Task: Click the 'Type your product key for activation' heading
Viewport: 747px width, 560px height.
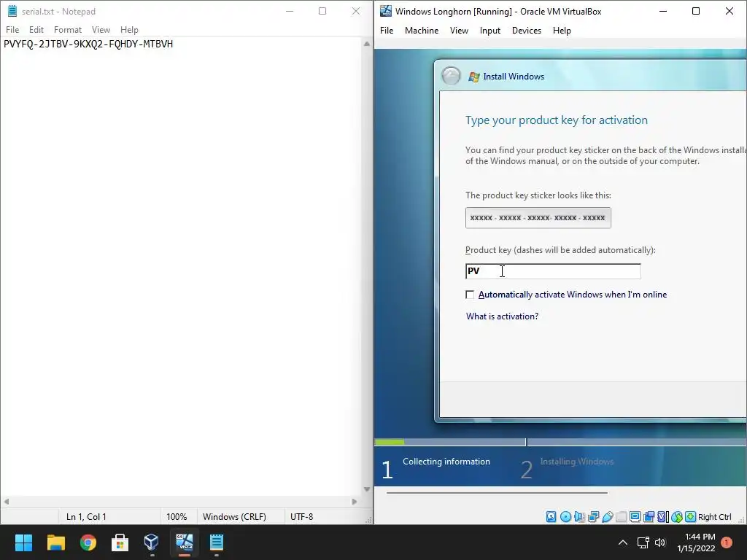Action: [557, 120]
